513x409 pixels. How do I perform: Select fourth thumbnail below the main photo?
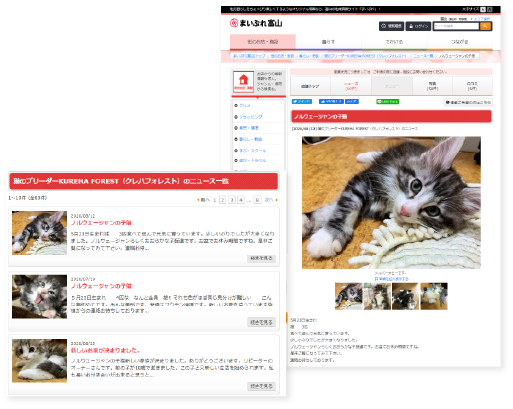pyautogui.click(x=434, y=296)
